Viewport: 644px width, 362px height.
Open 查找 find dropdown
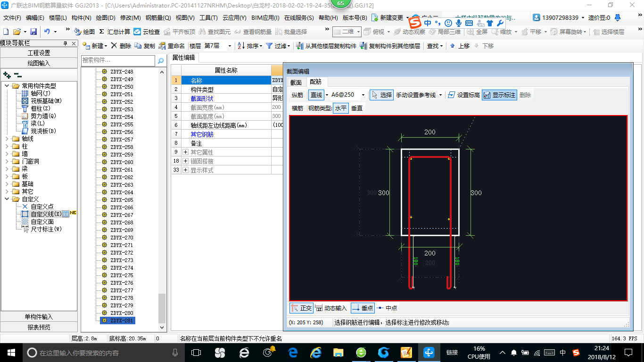coord(435,46)
